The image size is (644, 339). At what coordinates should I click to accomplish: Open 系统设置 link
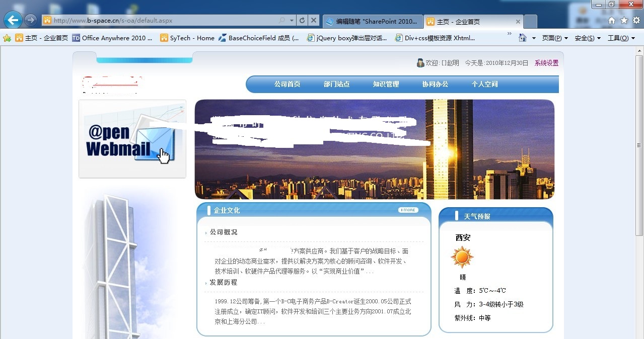click(x=546, y=63)
